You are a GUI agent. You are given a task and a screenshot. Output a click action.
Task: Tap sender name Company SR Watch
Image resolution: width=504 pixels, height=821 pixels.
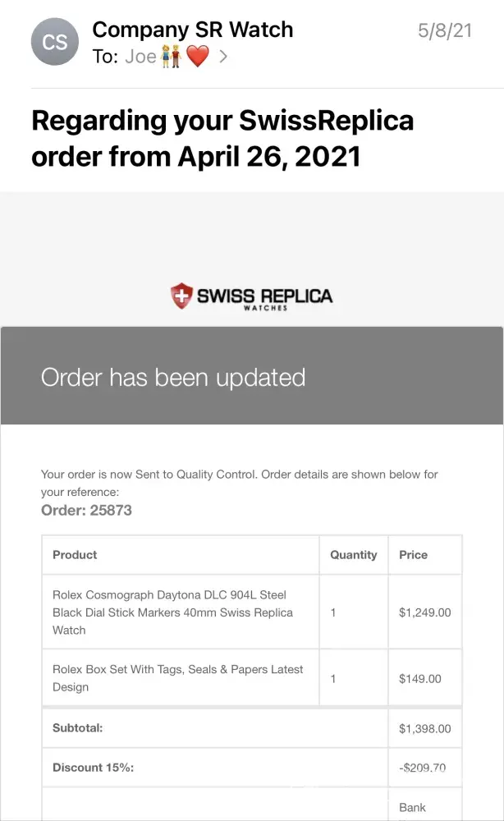click(x=192, y=30)
